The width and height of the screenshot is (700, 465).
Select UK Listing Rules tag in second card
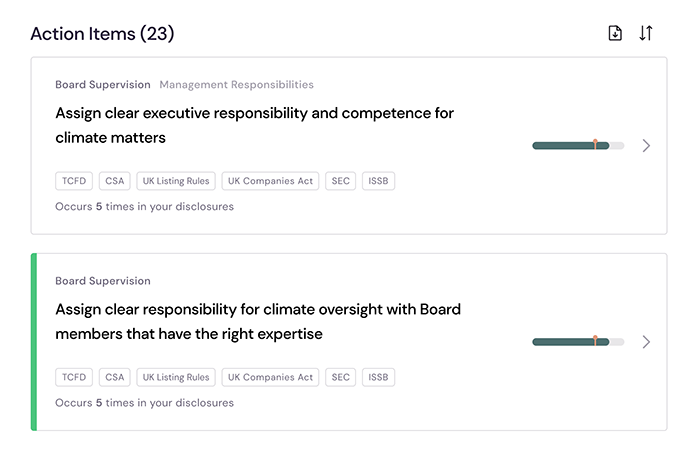coord(176,377)
